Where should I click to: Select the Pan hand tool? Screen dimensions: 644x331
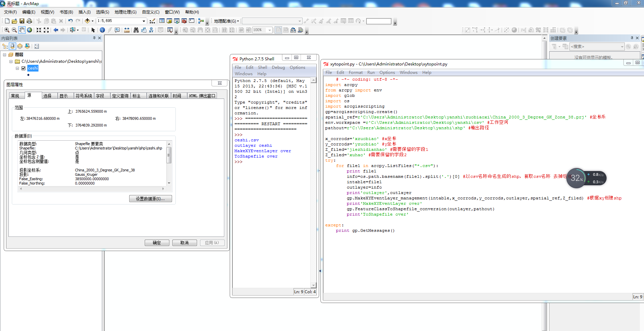[x=22, y=30]
